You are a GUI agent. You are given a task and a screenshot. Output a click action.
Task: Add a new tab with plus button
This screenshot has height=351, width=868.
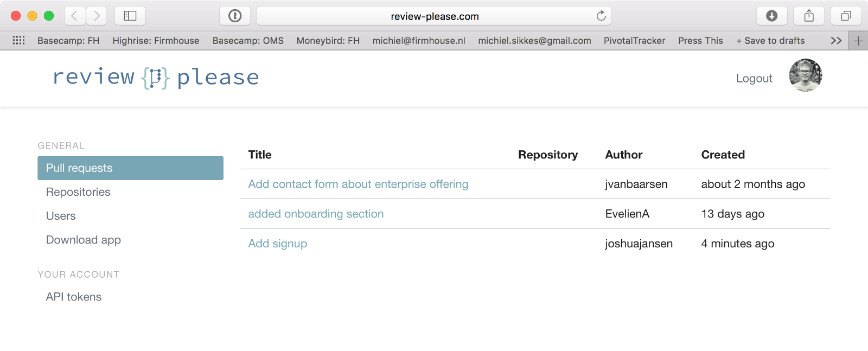point(858,41)
